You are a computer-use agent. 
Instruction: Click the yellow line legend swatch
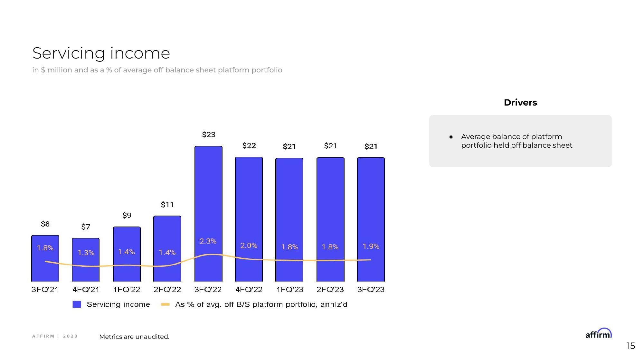(x=165, y=304)
